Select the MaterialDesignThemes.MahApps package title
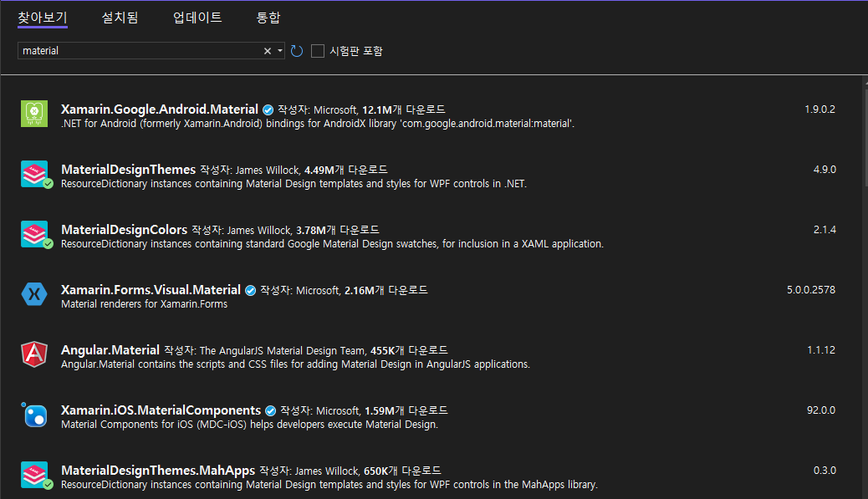 point(158,471)
